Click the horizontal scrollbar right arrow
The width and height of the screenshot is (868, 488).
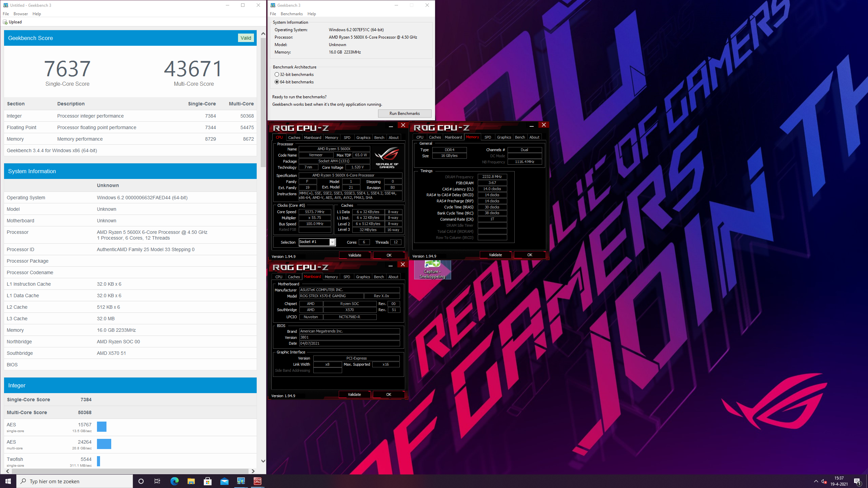(x=253, y=471)
